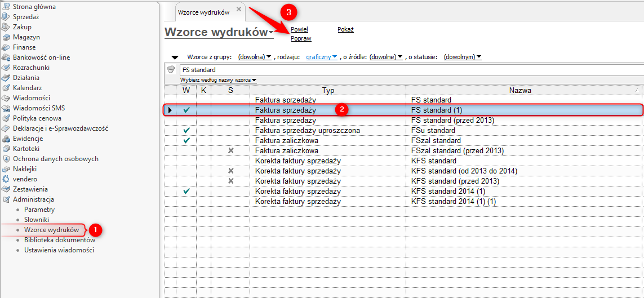Screen dimensions: 644x298
Task: Open the Zestawienia module icon
Action: (6, 189)
